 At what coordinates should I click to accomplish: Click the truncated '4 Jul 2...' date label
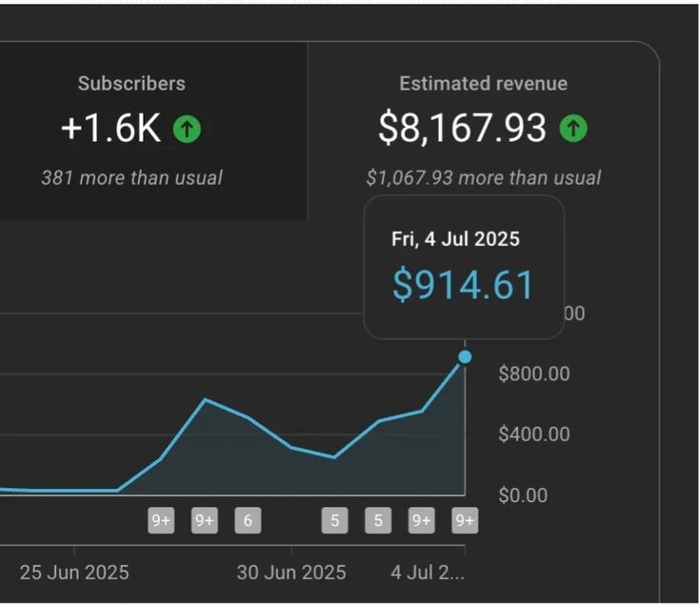428,573
